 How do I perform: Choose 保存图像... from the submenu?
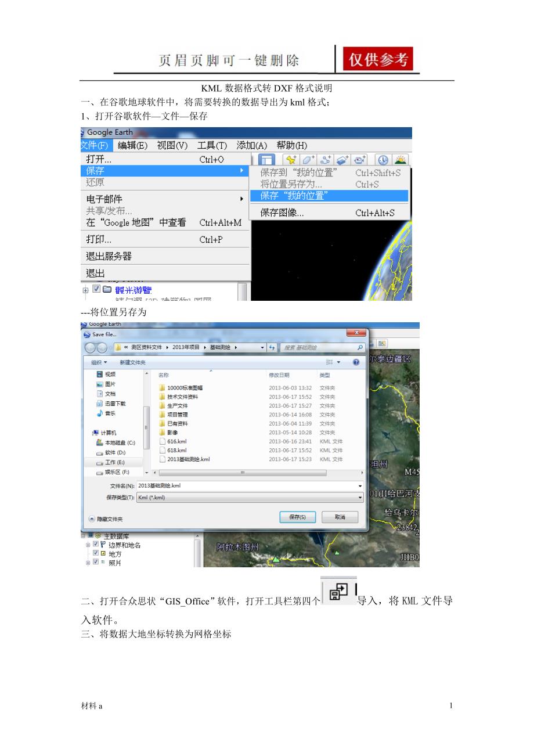pyautogui.click(x=282, y=213)
